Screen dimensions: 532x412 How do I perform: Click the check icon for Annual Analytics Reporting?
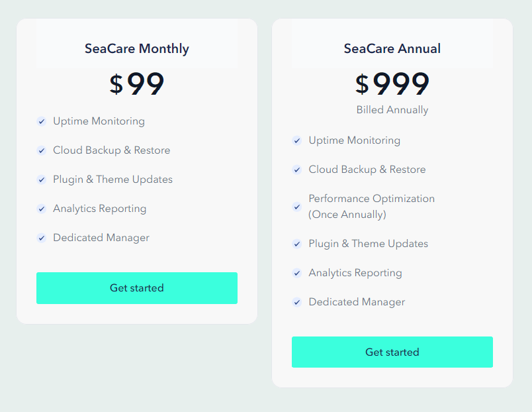[296, 273]
